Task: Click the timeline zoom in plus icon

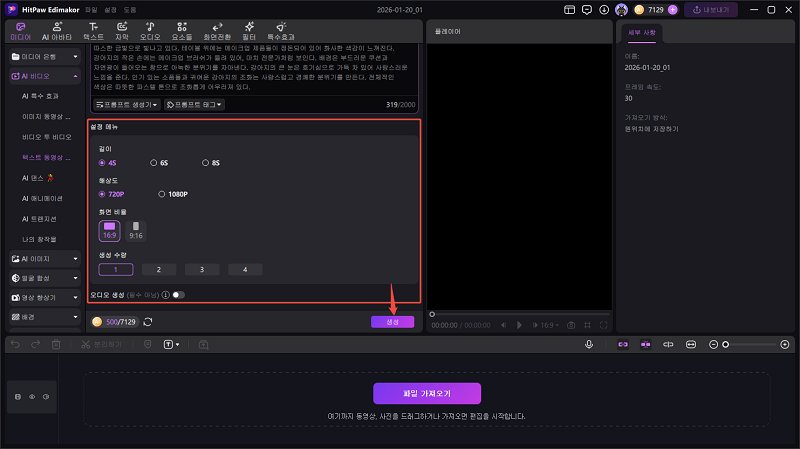Action: click(x=785, y=345)
